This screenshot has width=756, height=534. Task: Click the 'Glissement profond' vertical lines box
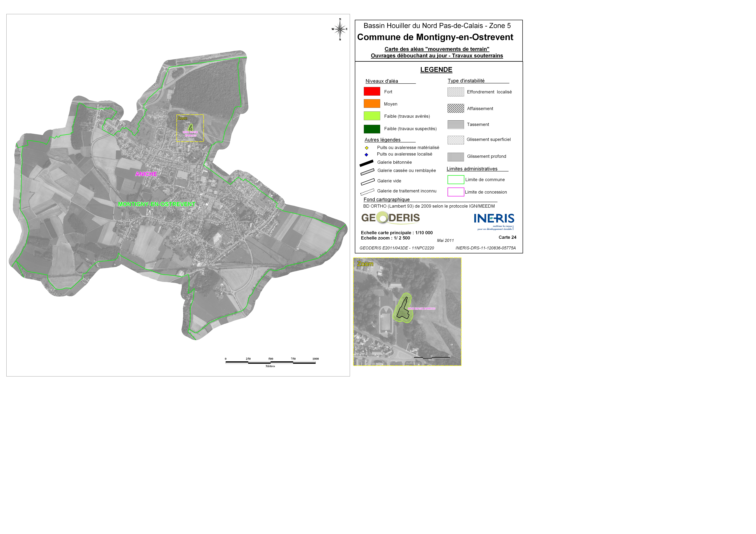click(456, 157)
